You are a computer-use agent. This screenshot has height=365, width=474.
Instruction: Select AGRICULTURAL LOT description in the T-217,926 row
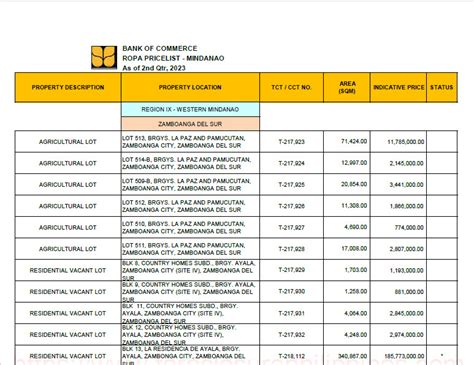point(68,206)
